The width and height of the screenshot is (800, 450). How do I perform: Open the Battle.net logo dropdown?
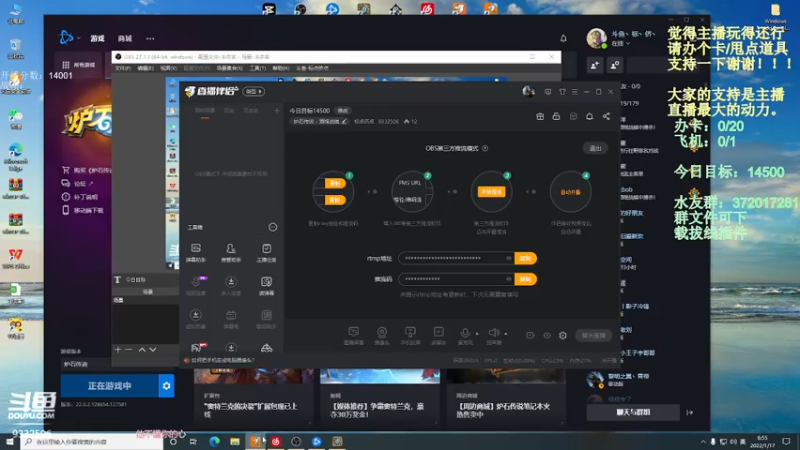70,37
